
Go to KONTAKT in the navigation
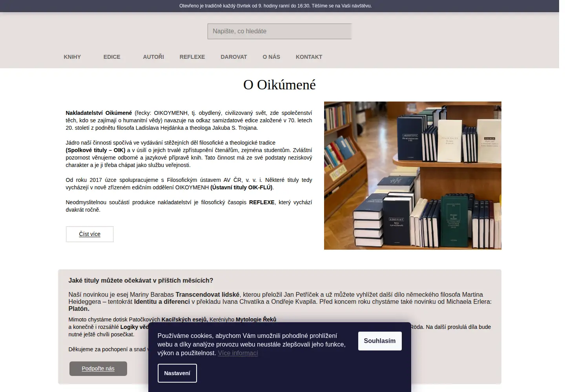click(x=309, y=57)
